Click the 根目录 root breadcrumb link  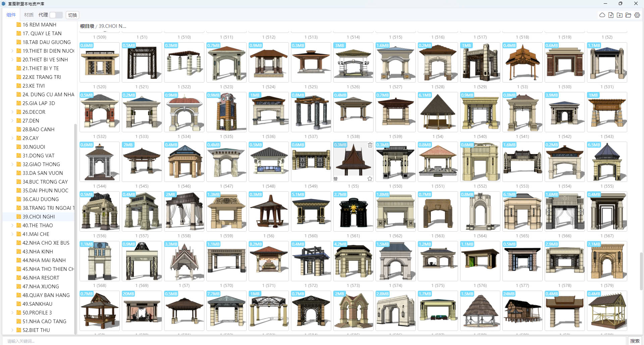[87, 26]
